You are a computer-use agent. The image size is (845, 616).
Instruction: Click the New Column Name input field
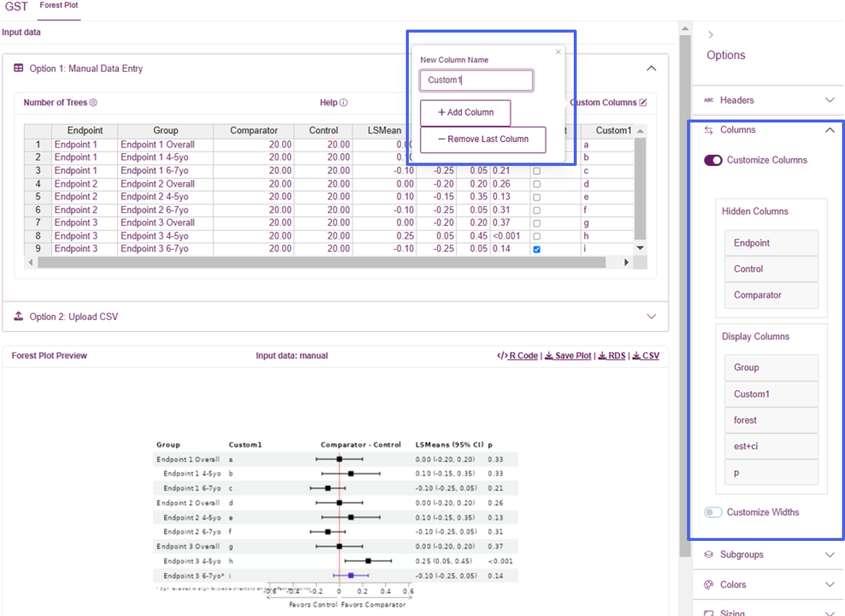tap(476, 80)
